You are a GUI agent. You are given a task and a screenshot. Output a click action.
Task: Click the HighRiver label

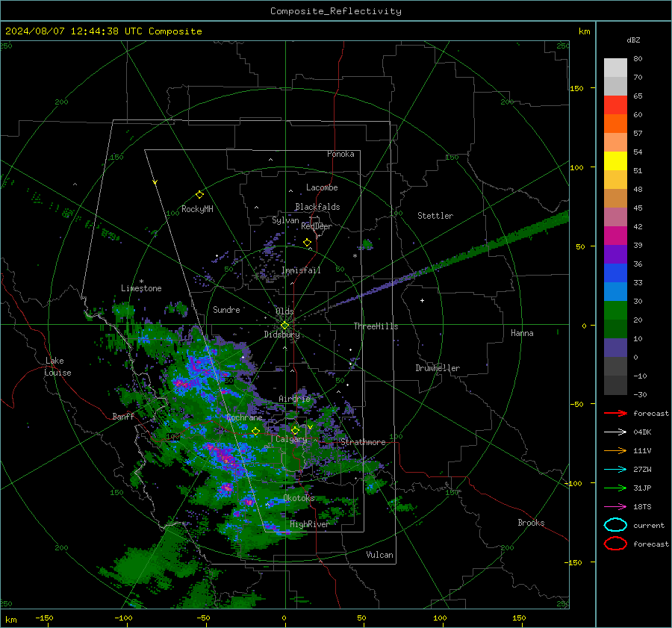(x=309, y=524)
